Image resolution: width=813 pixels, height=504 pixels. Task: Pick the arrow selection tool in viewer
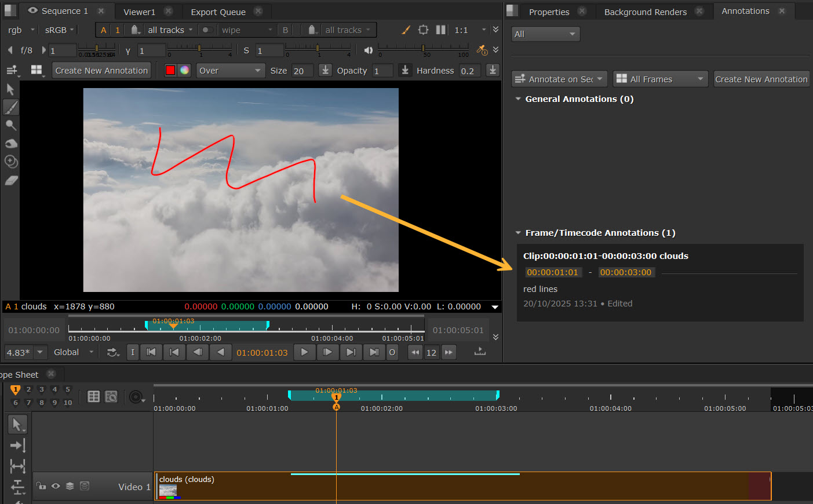point(10,89)
